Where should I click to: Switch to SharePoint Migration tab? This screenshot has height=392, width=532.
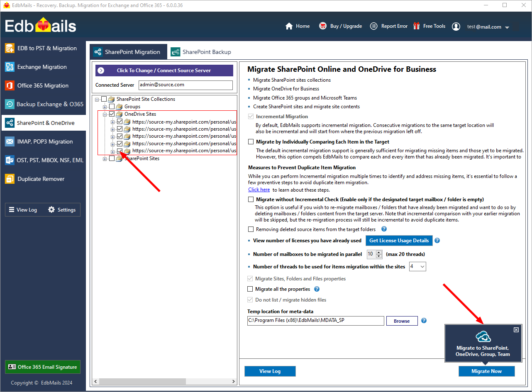tap(128, 52)
